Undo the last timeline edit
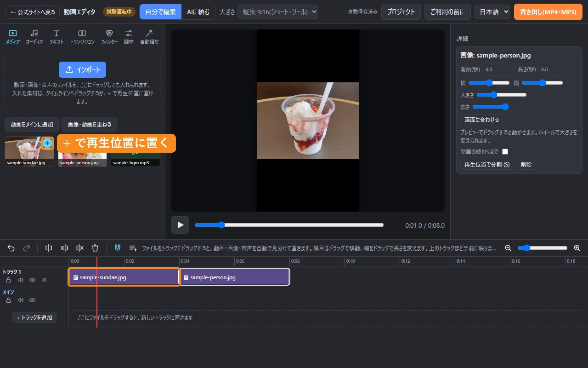588x368 pixels. pos(11,248)
